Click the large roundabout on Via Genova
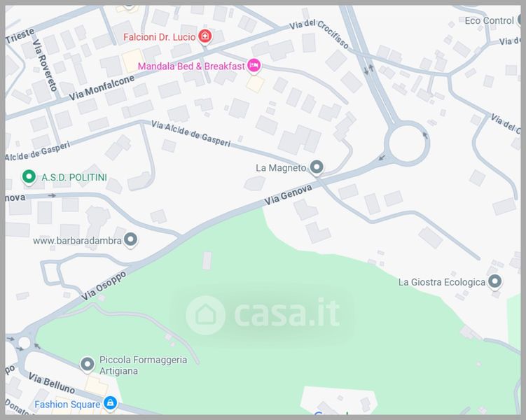This screenshot has height=420, width=526. pos(407,143)
